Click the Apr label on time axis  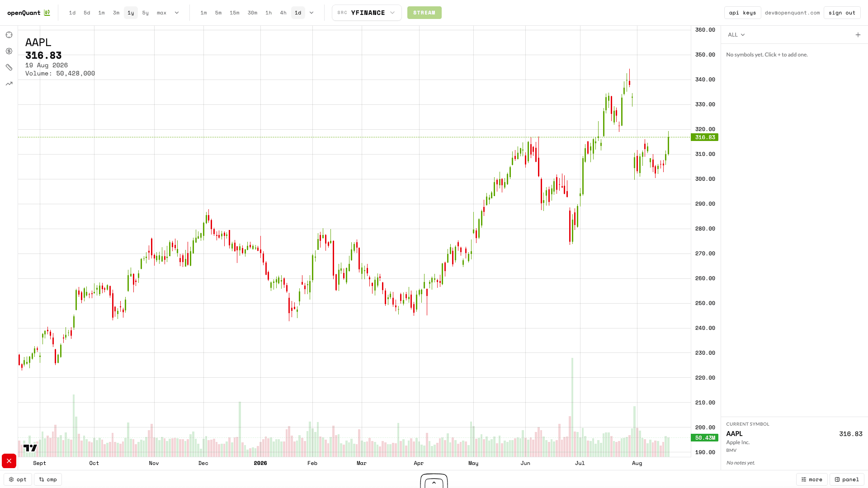click(419, 463)
